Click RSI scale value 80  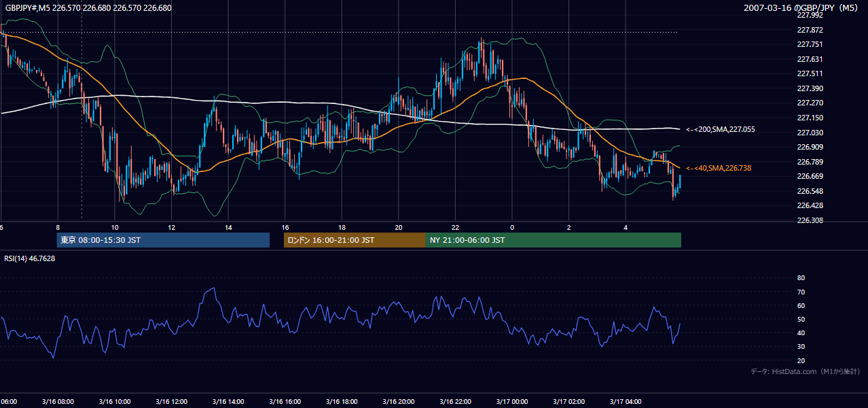tap(801, 278)
